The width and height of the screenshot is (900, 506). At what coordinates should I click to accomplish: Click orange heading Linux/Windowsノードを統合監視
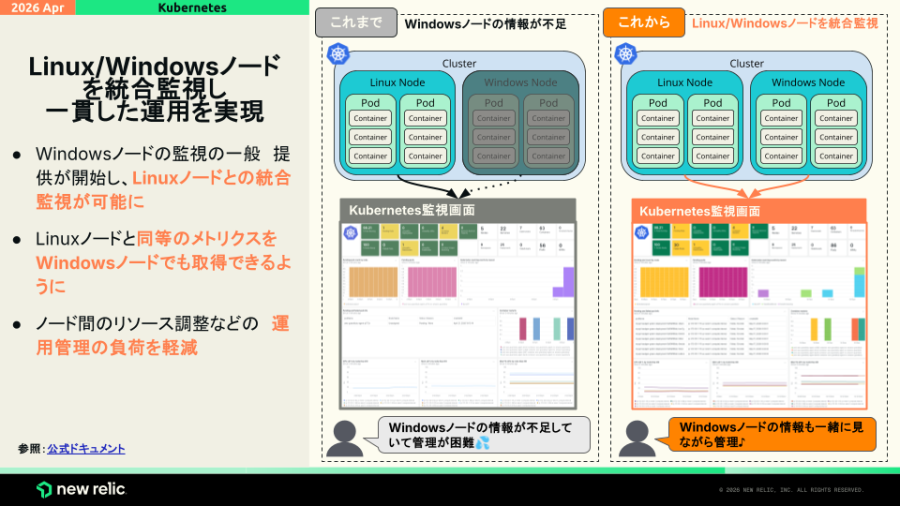pyautogui.click(x=785, y=24)
